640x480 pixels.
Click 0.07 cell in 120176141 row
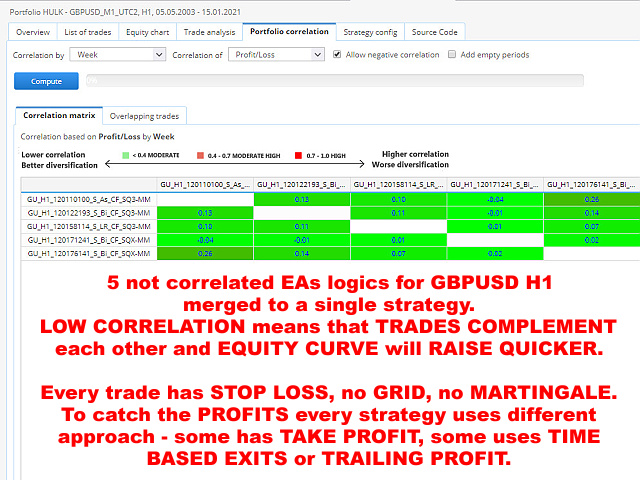398,253
